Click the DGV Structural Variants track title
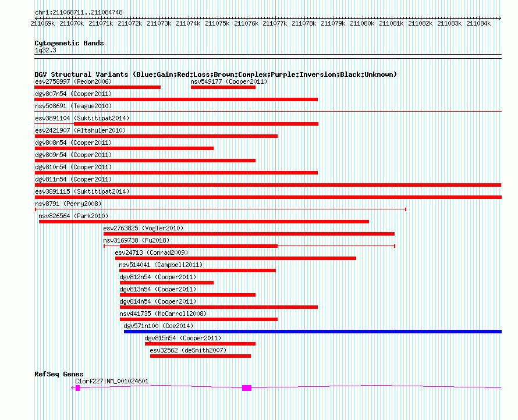Image resolution: width=518 pixels, height=420 pixels. (x=216, y=74)
